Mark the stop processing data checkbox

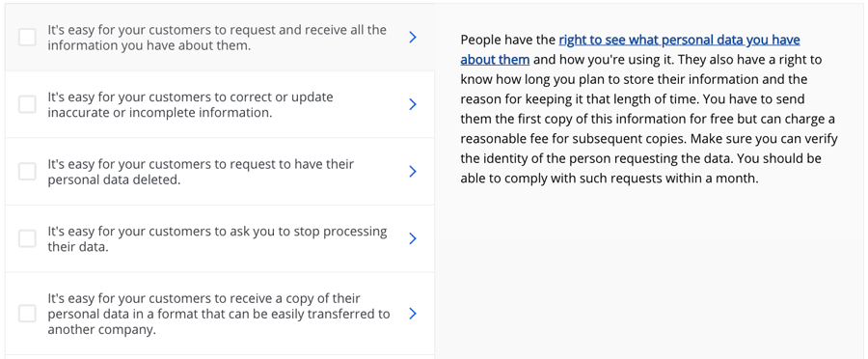27,238
